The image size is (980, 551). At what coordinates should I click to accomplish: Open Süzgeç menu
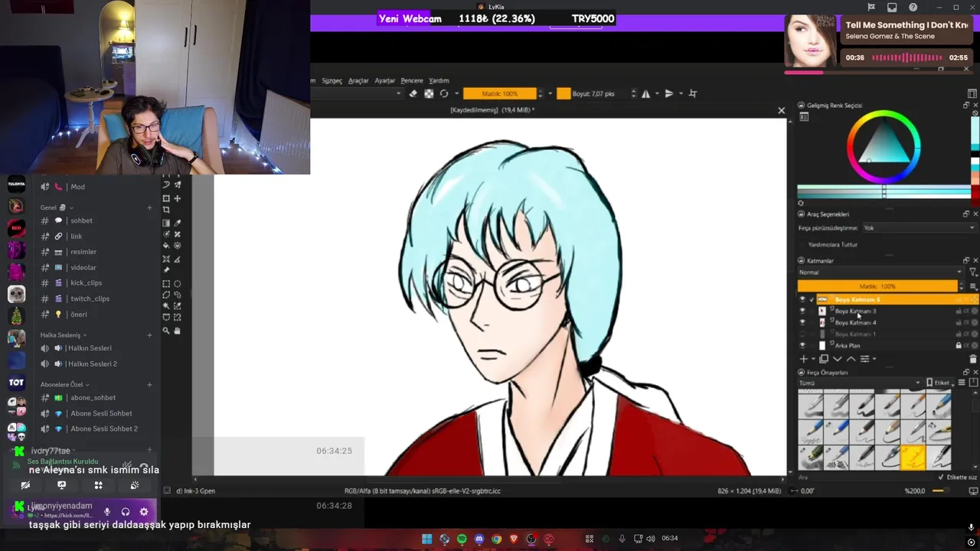332,80
